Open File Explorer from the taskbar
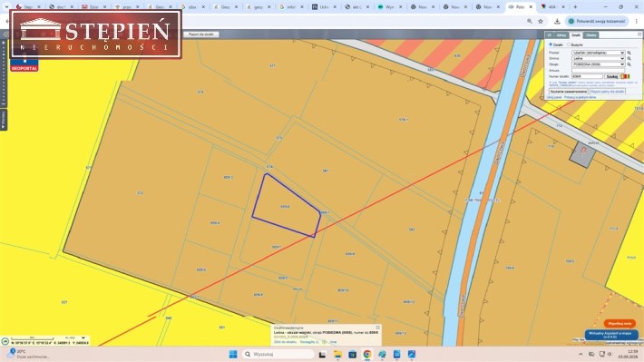Image resolution: width=644 pixels, height=362 pixels. tap(337, 354)
